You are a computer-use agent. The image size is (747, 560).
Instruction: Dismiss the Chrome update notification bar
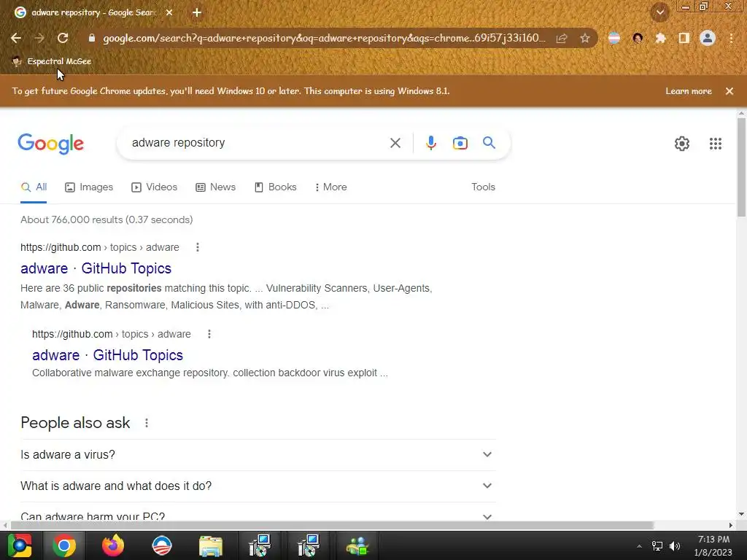tap(729, 91)
